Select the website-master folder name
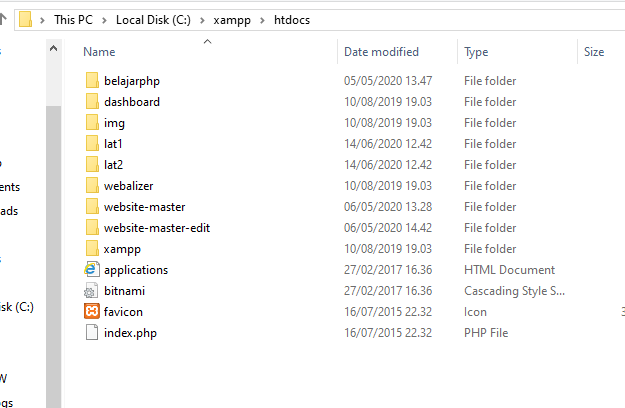Viewport: 625px width, 408px height. coord(145,207)
